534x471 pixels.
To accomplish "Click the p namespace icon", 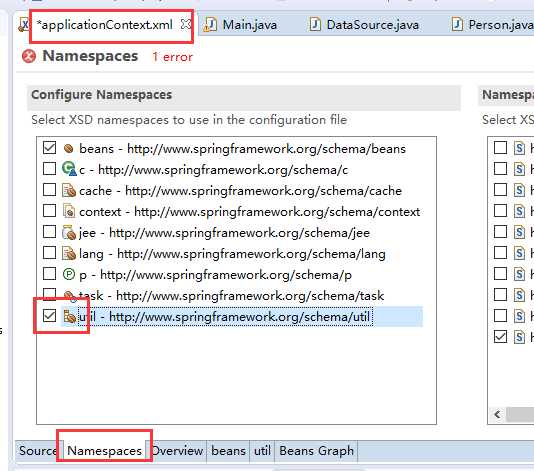I will click(69, 274).
